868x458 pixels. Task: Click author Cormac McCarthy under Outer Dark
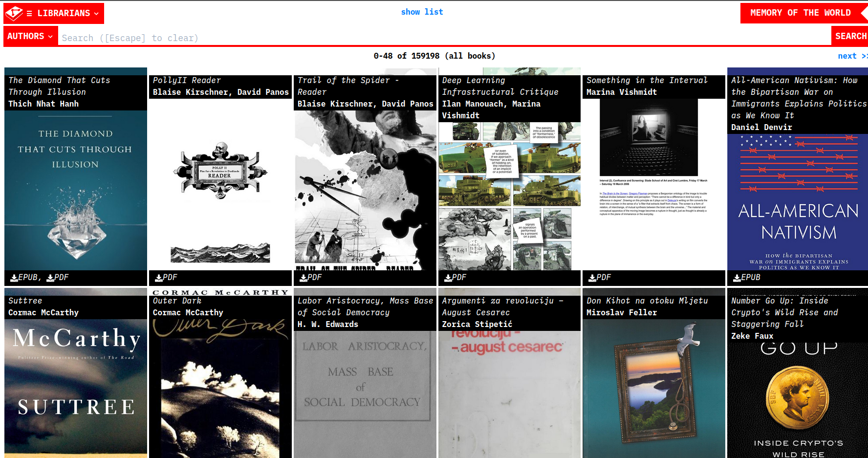coord(188,312)
